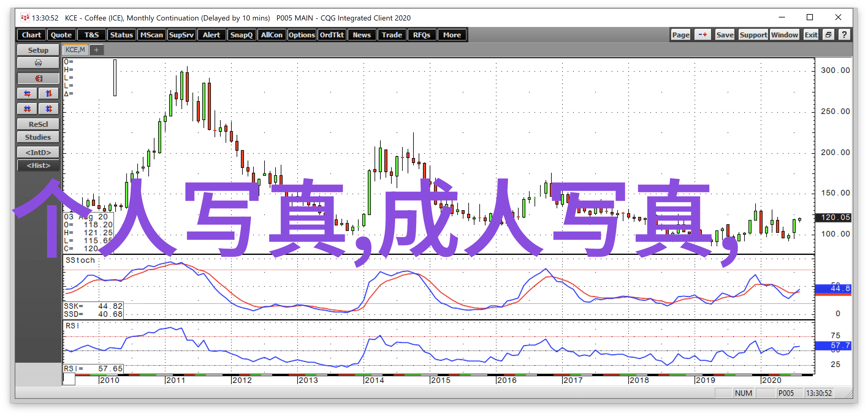Click the horizontal expand arrows icon
The height and width of the screenshot is (416, 868).
click(x=27, y=94)
